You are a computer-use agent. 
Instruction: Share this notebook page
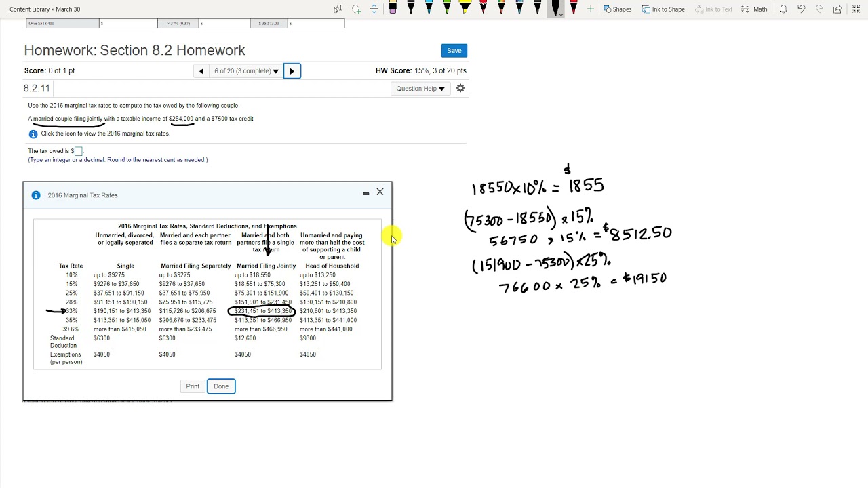coord(837,9)
